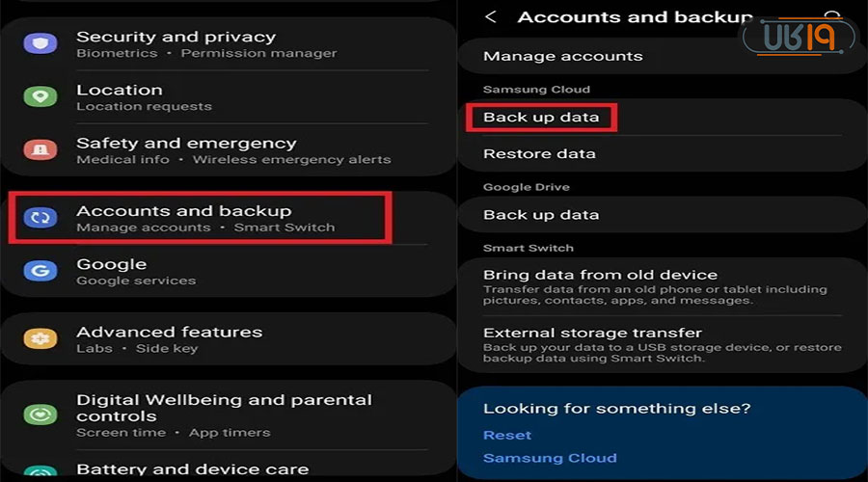The width and height of the screenshot is (868, 482).
Task: Go back using the header back arrow
Action: coord(491,17)
